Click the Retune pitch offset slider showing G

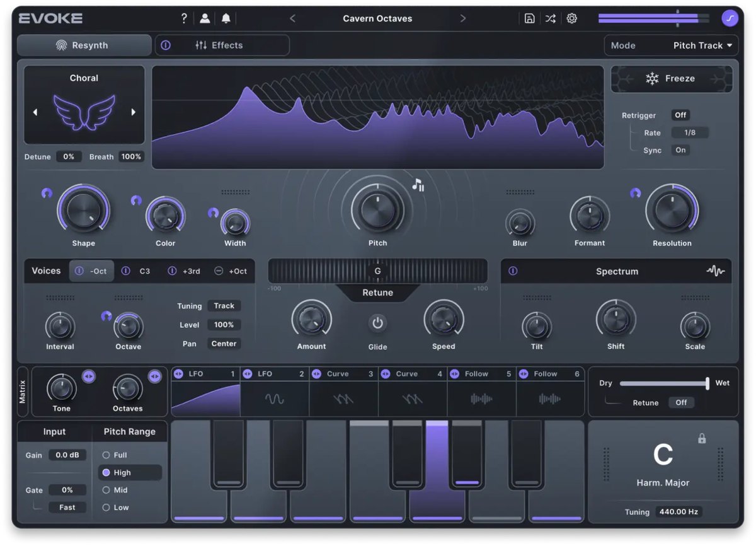point(377,271)
